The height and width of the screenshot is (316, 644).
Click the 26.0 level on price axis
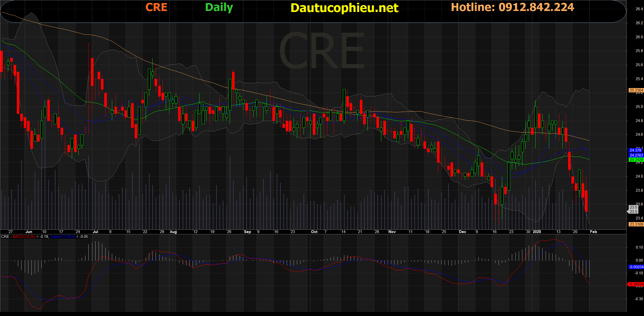(x=639, y=37)
